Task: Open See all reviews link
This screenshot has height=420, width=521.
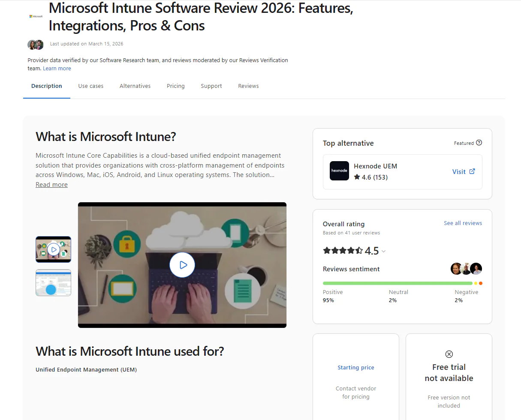Action: [463, 223]
